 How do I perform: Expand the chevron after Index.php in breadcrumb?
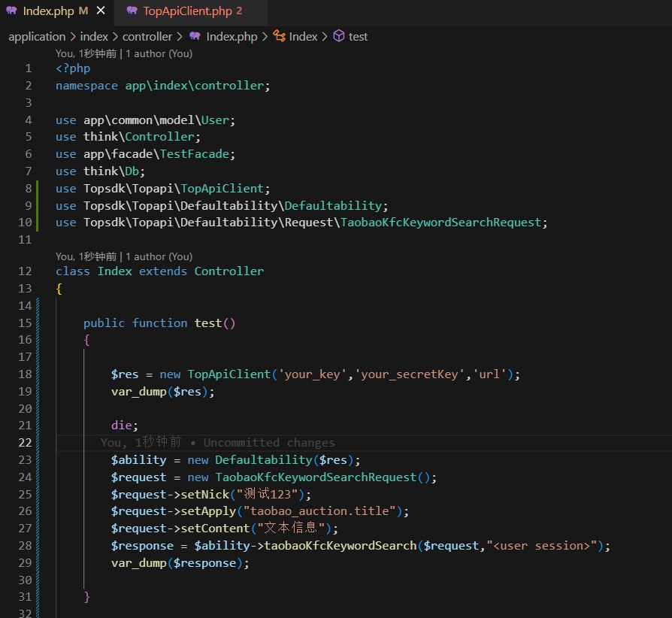click(x=265, y=36)
